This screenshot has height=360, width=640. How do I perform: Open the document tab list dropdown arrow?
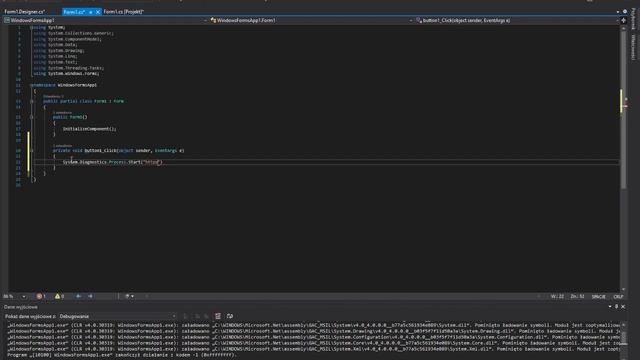pos(618,12)
